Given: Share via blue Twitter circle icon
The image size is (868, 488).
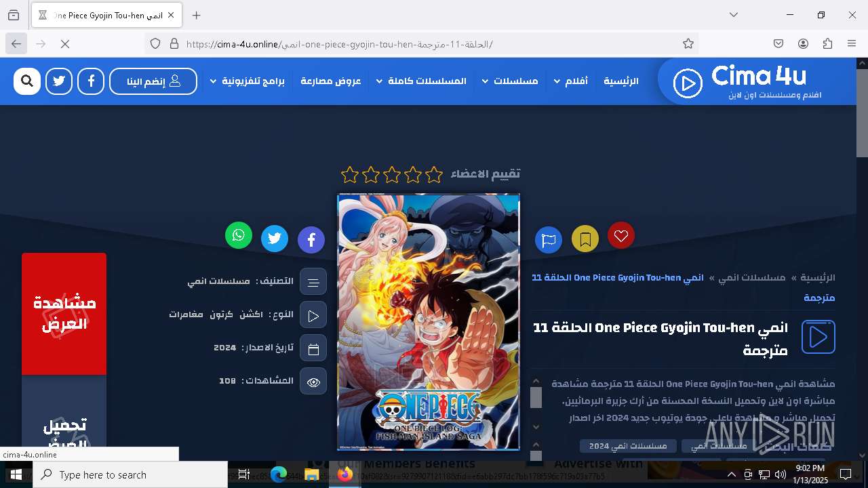Looking at the screenshot, I should pos(275,239).
